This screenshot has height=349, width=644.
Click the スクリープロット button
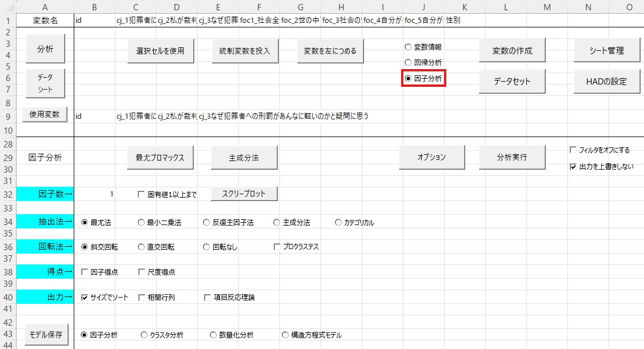pyautogui.click(x=245, y=194)
